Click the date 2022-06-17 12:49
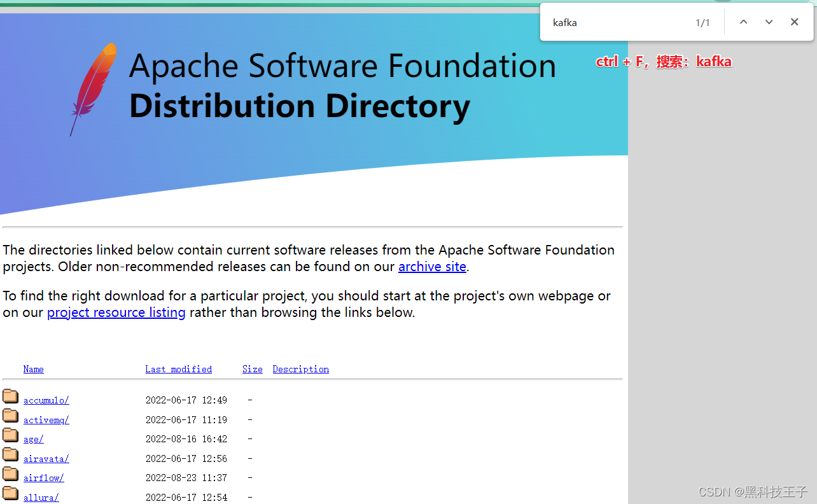817x504 pixels. coord(186,400)
